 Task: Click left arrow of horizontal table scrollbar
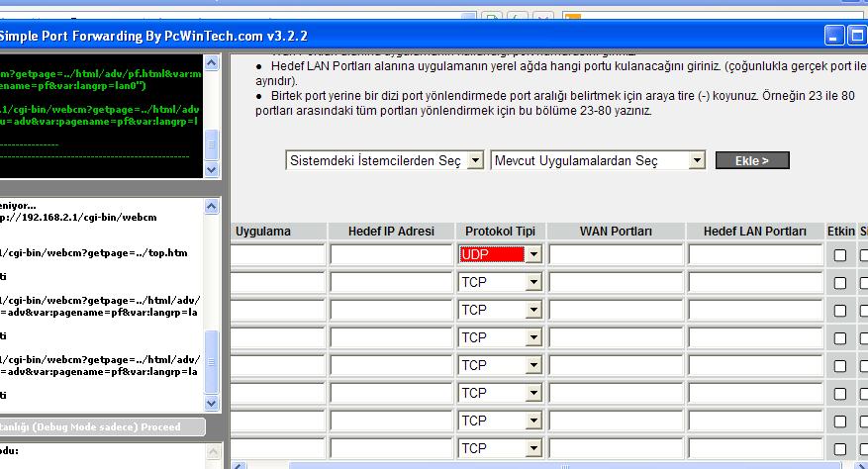239,466
